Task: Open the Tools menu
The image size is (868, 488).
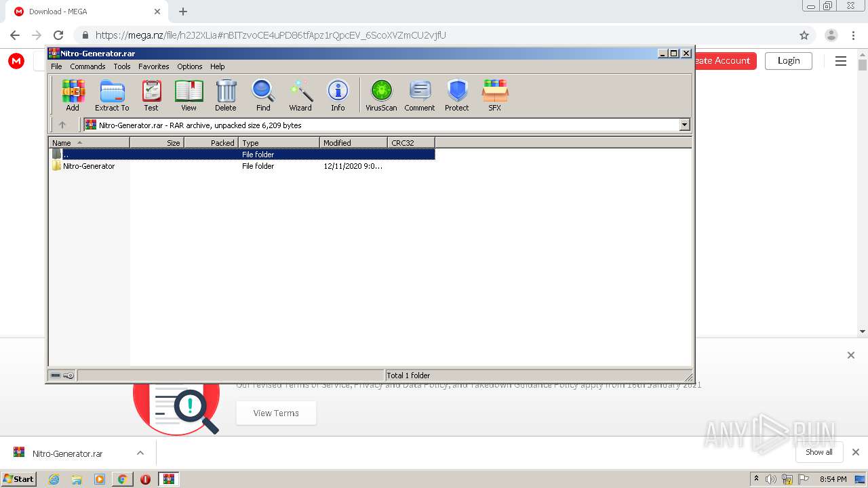Action: tap(122, 66)
